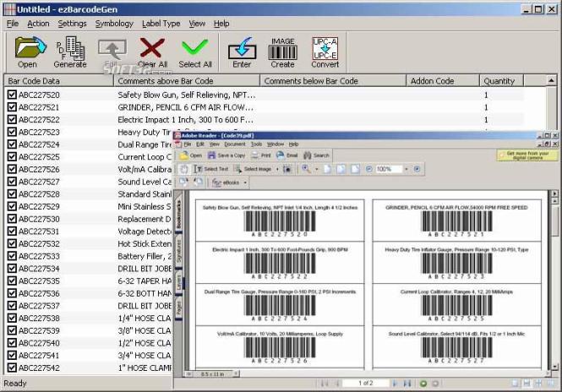The image size is (562, 392).
Task: Click the Adobe Reader Search binoculars icon
Action: (307, 155)
